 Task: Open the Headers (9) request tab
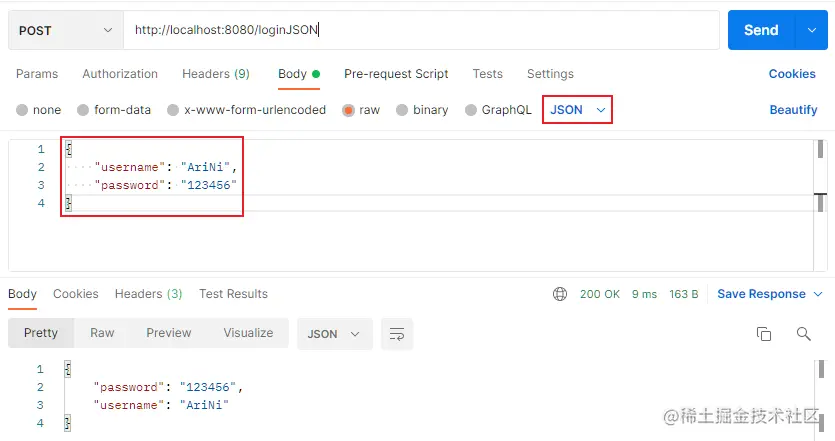pos(216,74)
